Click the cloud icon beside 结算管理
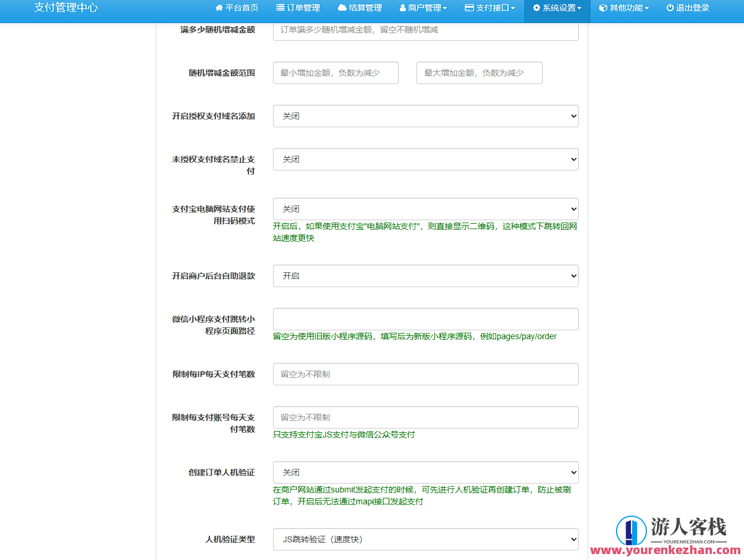The width and height of the screenshot is (744, 560). pos(342,8)
